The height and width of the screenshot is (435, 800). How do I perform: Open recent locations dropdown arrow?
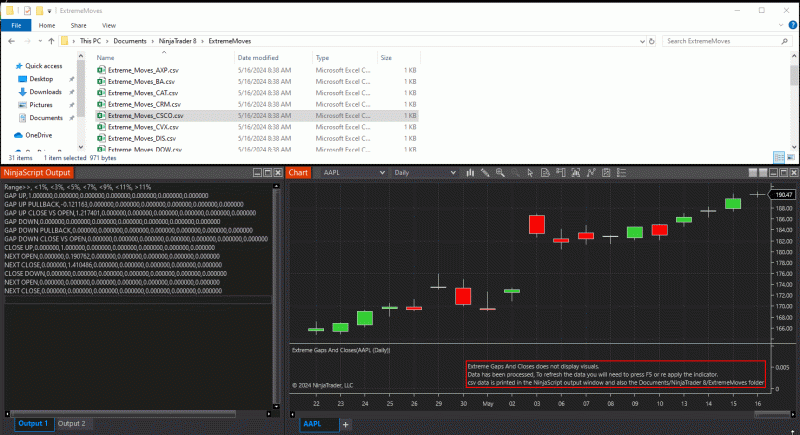40,41
